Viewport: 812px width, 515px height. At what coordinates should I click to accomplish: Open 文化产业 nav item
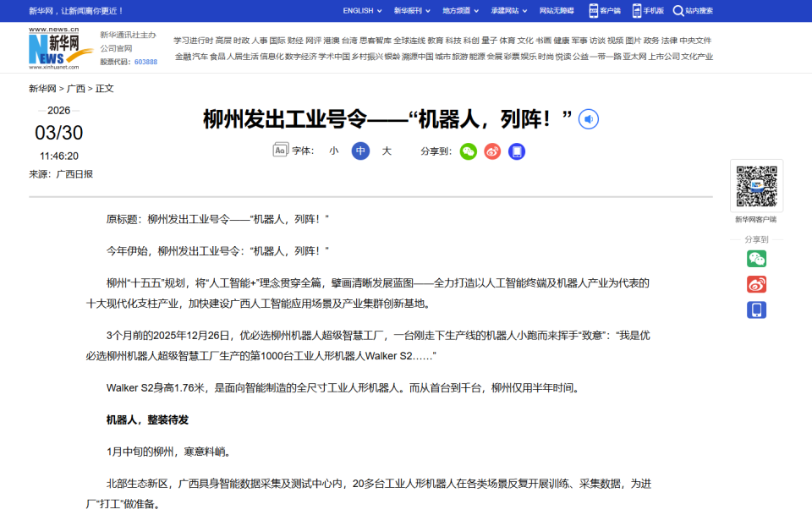697,57
